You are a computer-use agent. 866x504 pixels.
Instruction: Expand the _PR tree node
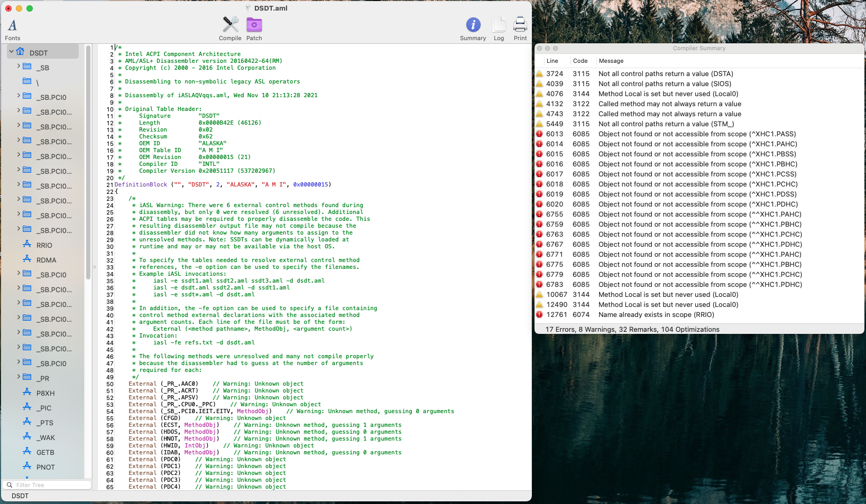(19, 377)
